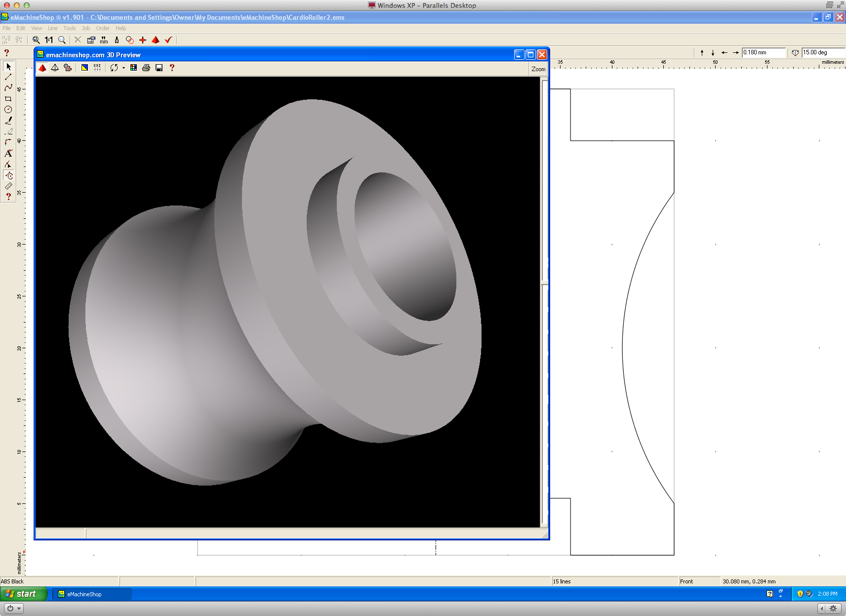Screen dimensions: 846x616
Task: Click the 15.00 deg rotation angle field
Action: [822, 52]
